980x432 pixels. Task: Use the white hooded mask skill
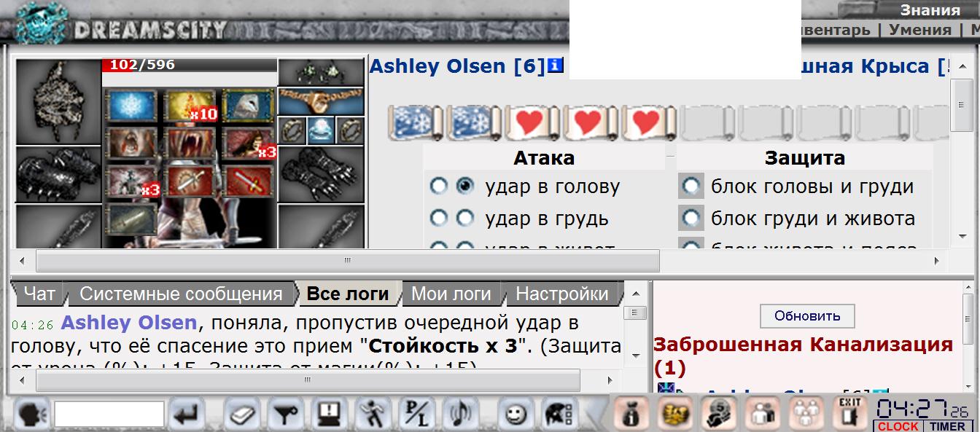(x=248, y=106)
